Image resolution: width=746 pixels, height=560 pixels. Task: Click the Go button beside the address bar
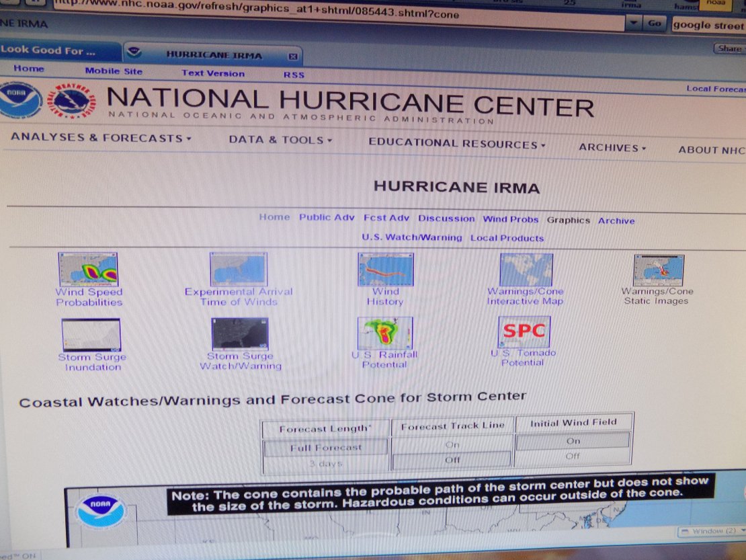coord(654,23)
